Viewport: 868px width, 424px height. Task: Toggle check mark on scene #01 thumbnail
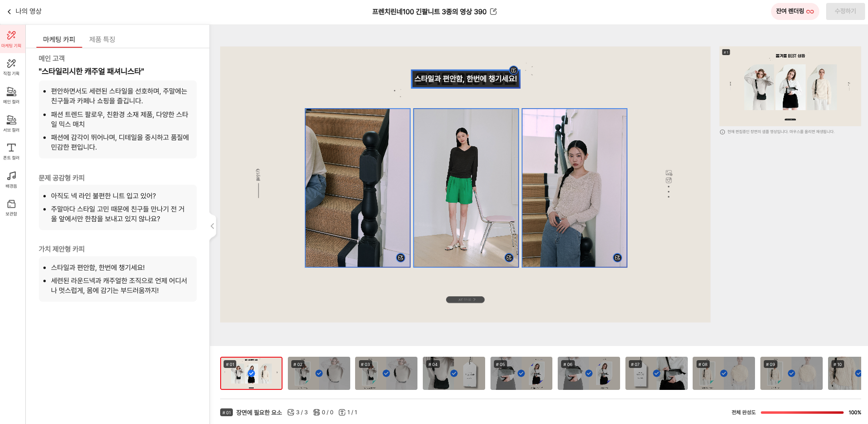pyautogui.click(x=251, y=373)
